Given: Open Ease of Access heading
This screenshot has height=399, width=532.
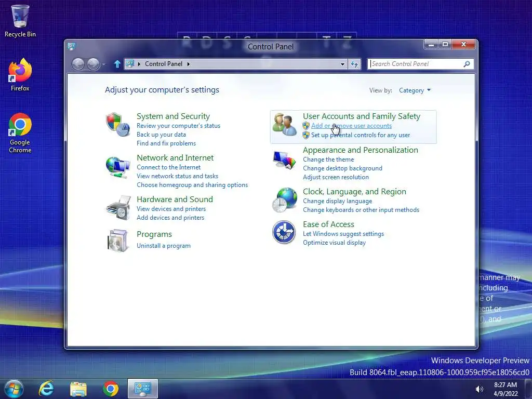Looking at the screenshot, I should pos(328,224).
